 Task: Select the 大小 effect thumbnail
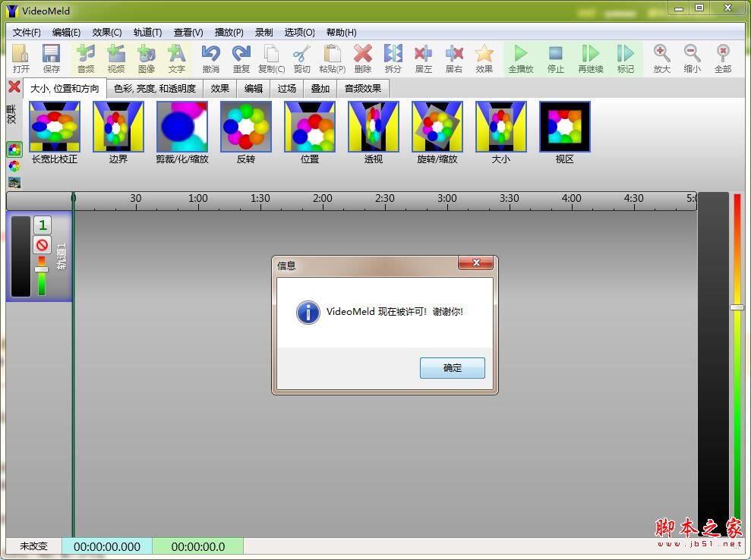[500, 127]
